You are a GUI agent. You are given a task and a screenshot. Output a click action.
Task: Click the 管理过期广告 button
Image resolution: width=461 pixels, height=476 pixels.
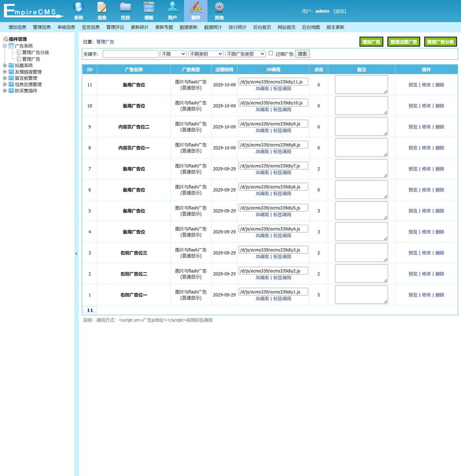point(404,42)
